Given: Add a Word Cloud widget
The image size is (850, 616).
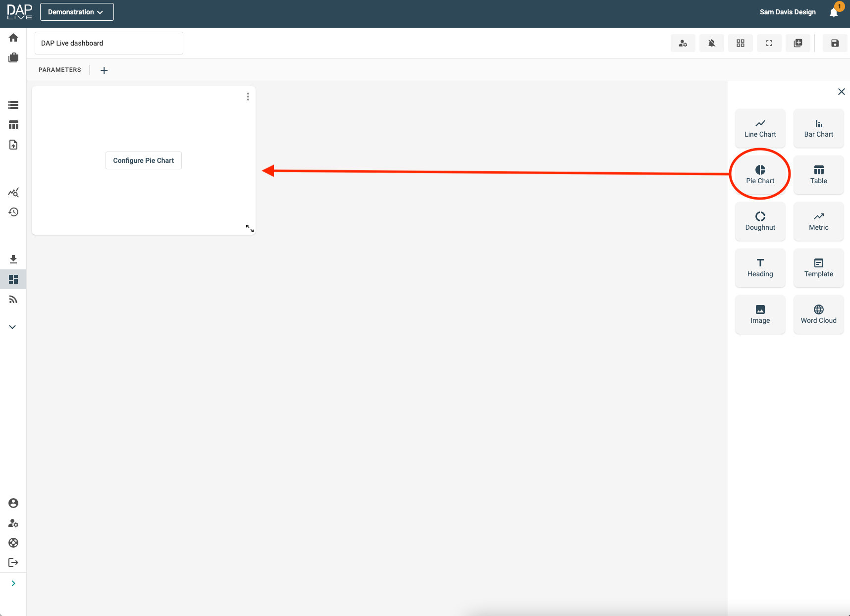Looking at the screenshot, I should [818, 314].
